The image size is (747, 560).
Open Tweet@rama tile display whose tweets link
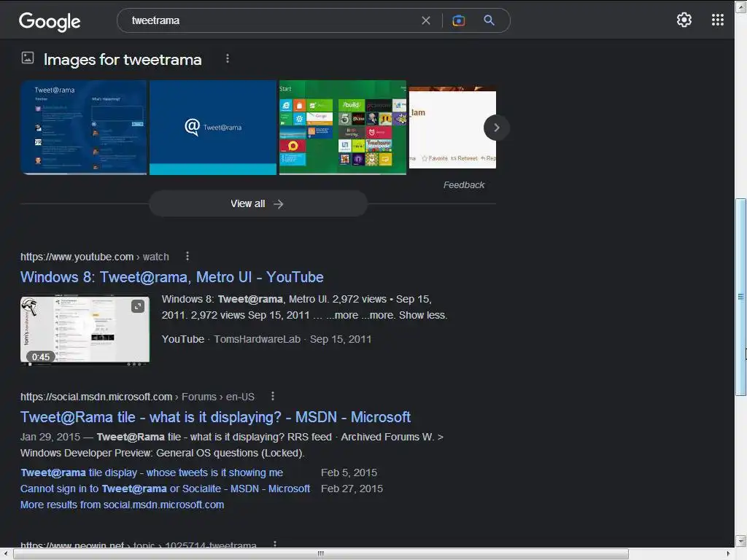(152, 472)
